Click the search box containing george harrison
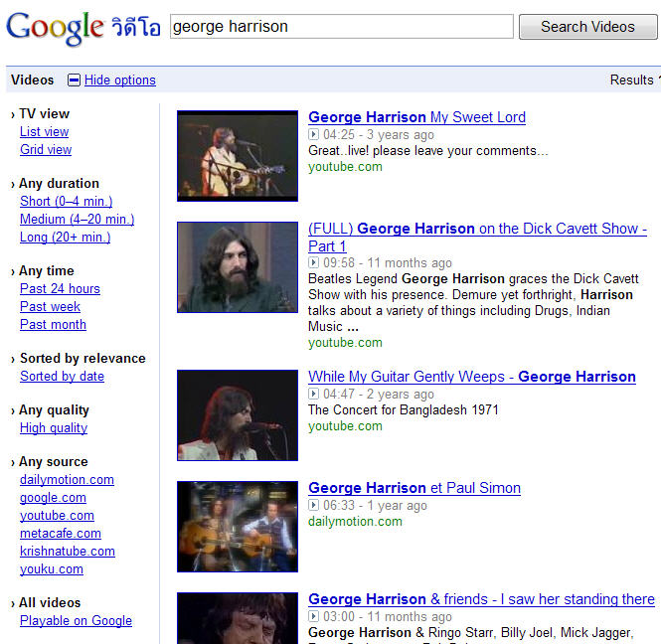This screenshot has height=644, width=661. [x=341, y=27]
